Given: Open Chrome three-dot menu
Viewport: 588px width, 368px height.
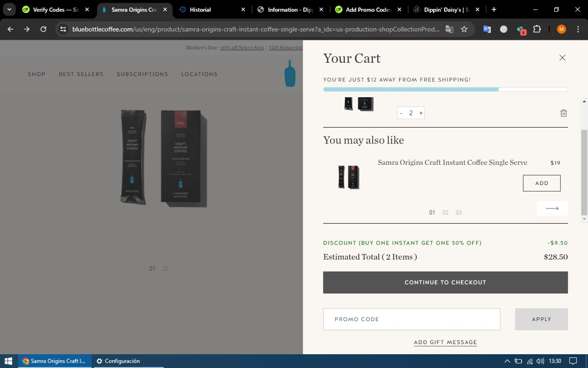Looking at the screenshot, I should [x=578, y=29].
